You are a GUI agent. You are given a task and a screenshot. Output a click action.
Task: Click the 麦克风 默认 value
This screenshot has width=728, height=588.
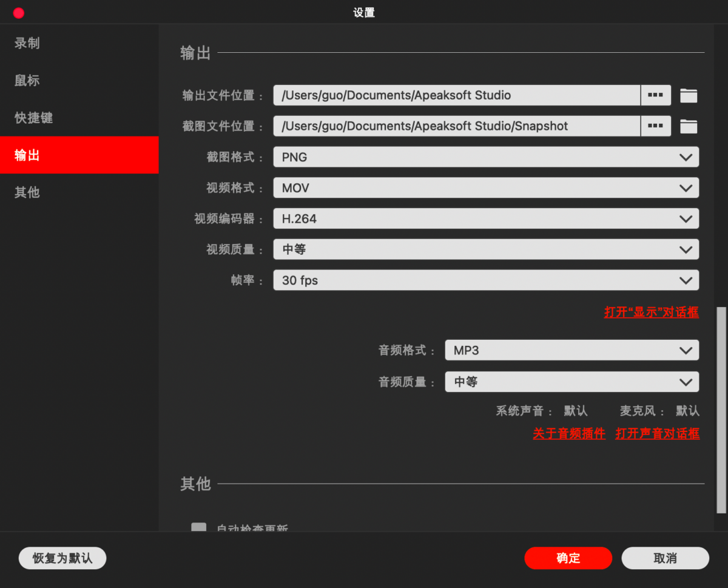point(687,411)
